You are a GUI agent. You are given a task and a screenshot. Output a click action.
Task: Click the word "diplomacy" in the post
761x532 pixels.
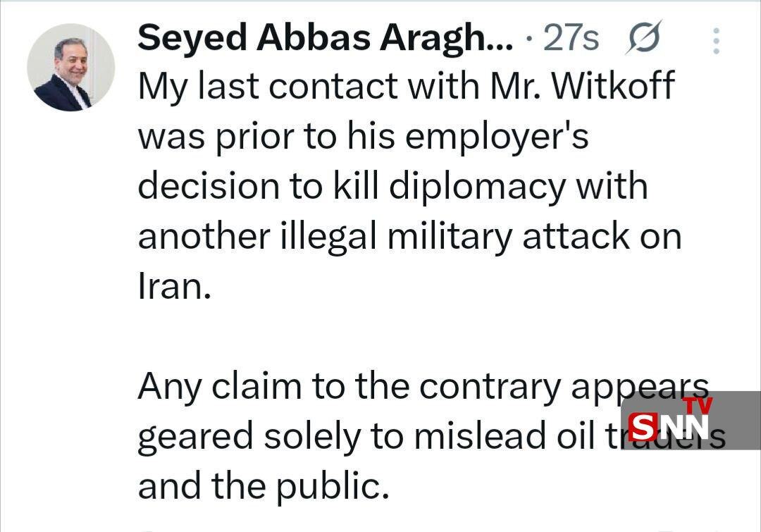[x=477, y=187]
